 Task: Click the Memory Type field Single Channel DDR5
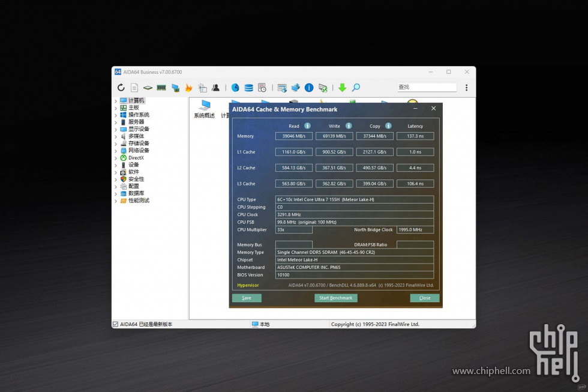point(355,252)
